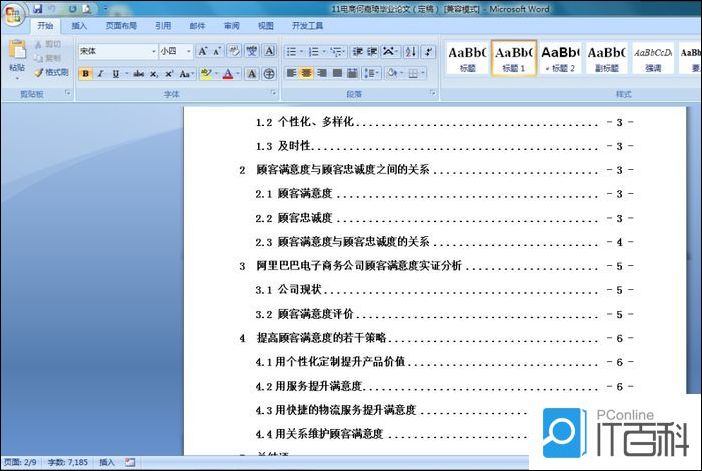Screen dimensions: 702x471
Task: Switch to the 开发工具 tab
Action: [x=307, y=26]
